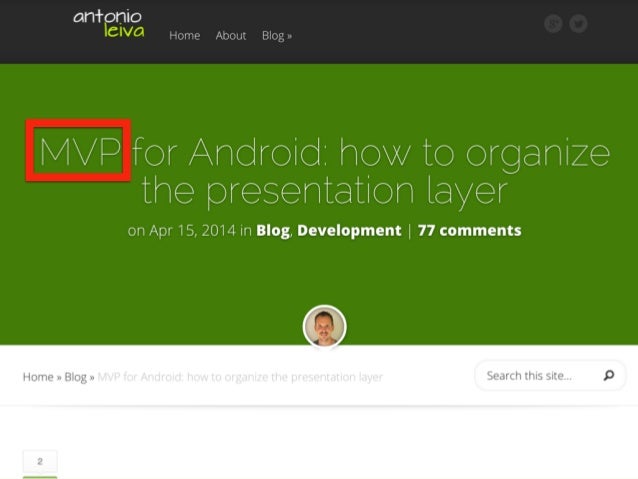Jump to the 77 comments link

coord(470,230)
